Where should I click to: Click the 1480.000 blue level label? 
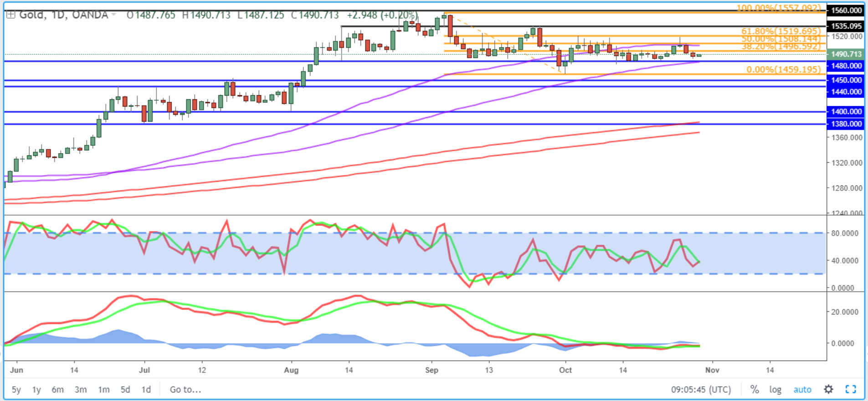[x=846, y=66]
